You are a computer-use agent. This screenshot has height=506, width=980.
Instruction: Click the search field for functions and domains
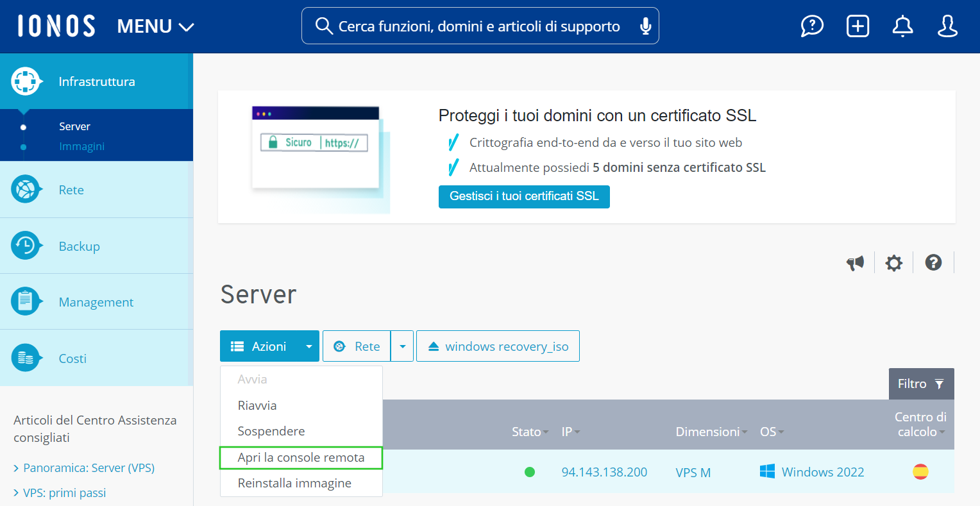point(480,26)
